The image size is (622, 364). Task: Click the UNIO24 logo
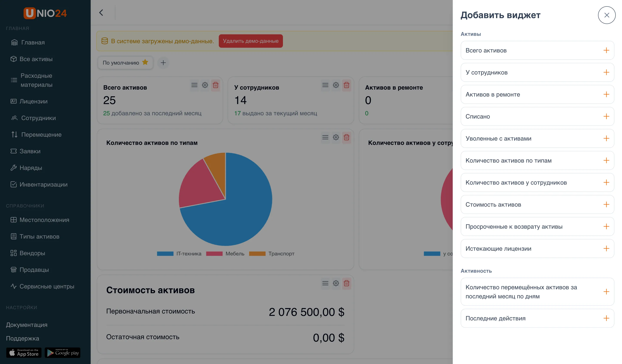click(45, 13)
